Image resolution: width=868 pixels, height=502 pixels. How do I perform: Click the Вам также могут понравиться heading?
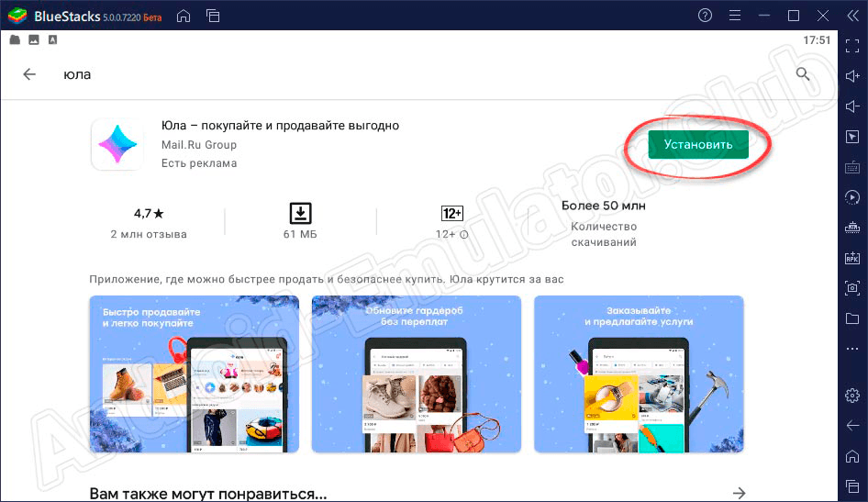[208, 493]
